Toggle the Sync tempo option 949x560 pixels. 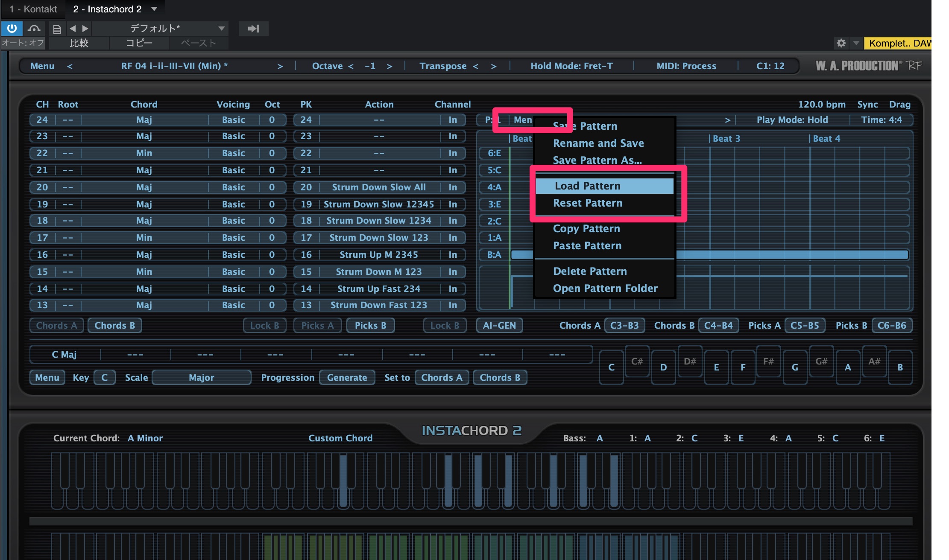867,105
